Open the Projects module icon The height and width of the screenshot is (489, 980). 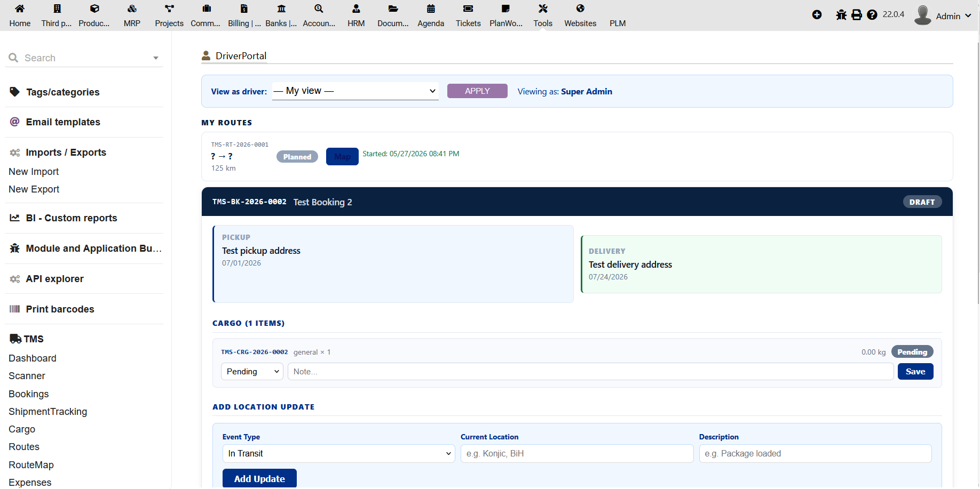169,9
